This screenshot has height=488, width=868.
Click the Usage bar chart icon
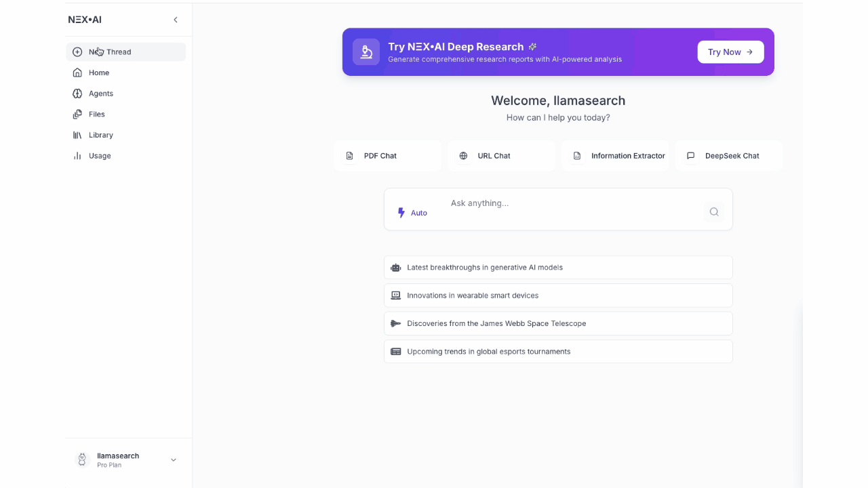77,156
